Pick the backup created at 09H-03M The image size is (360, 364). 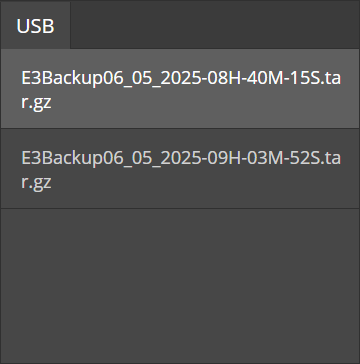click(180, 169)
